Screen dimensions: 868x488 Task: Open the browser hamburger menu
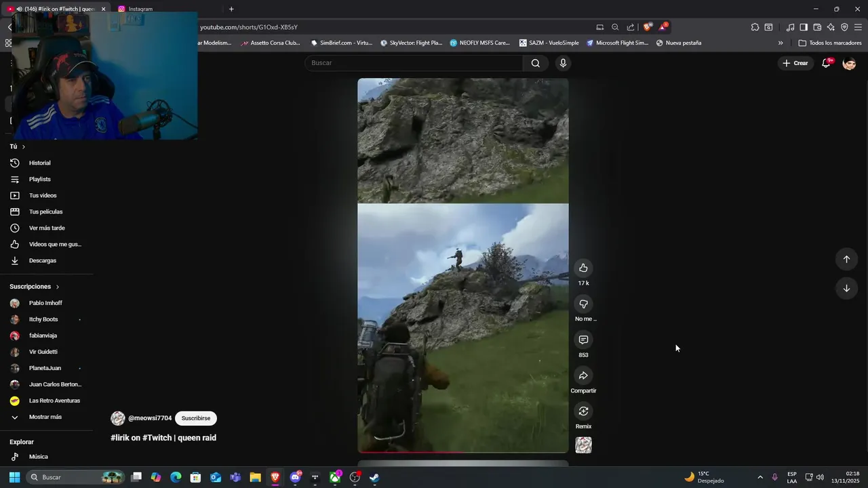pyautogui.click(x=858, y=28)
